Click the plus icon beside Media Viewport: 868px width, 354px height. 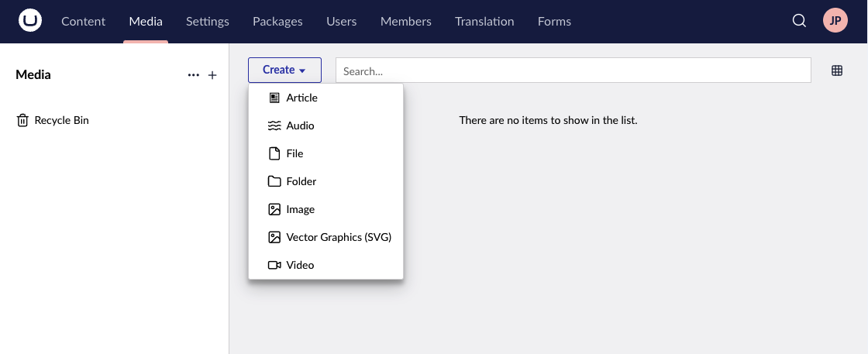212,75
